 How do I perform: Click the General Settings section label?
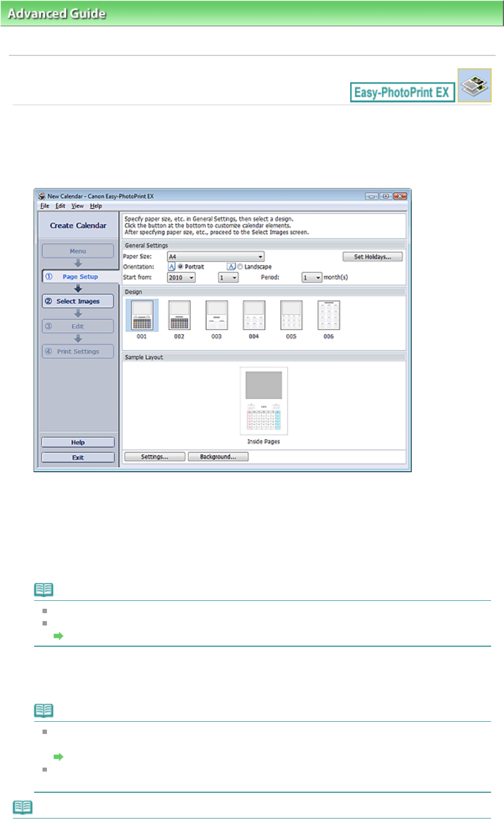(x=147, y=246)
